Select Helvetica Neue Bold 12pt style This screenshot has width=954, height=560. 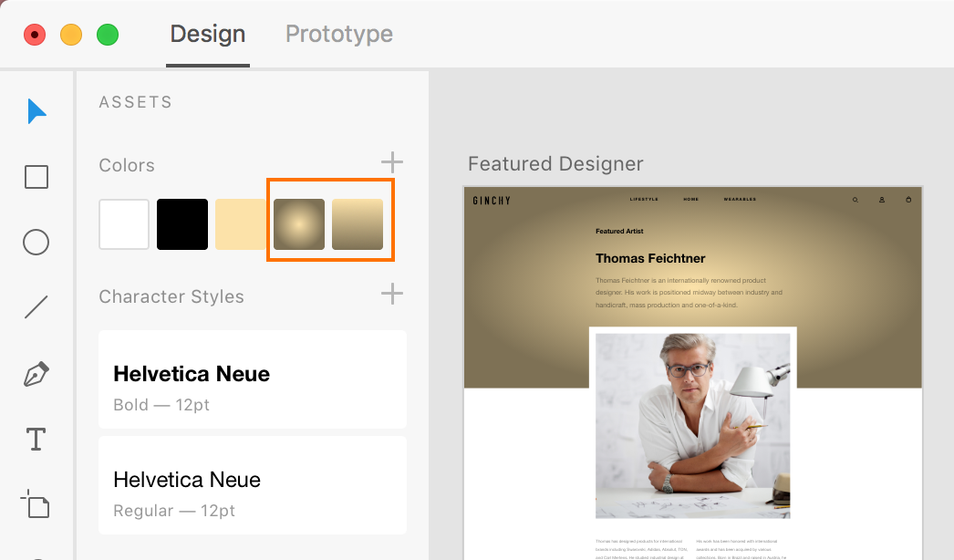tap(253, 379)
